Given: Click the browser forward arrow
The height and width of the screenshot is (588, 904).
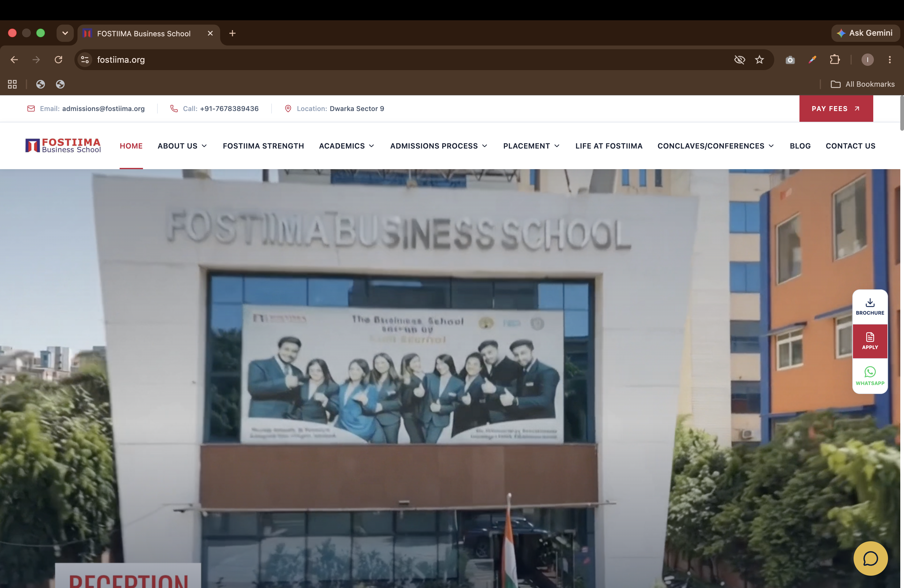Looking at the screenshot, I should (x=36, y=60).
